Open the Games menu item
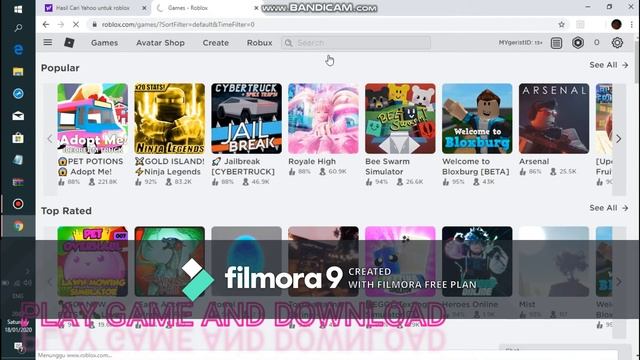 (104, 43)
